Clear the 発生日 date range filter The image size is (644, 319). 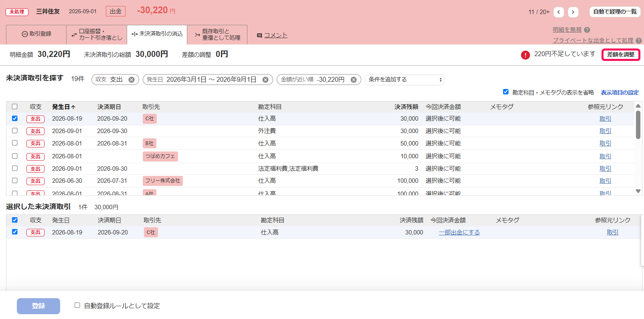click(x=265, y=80)
